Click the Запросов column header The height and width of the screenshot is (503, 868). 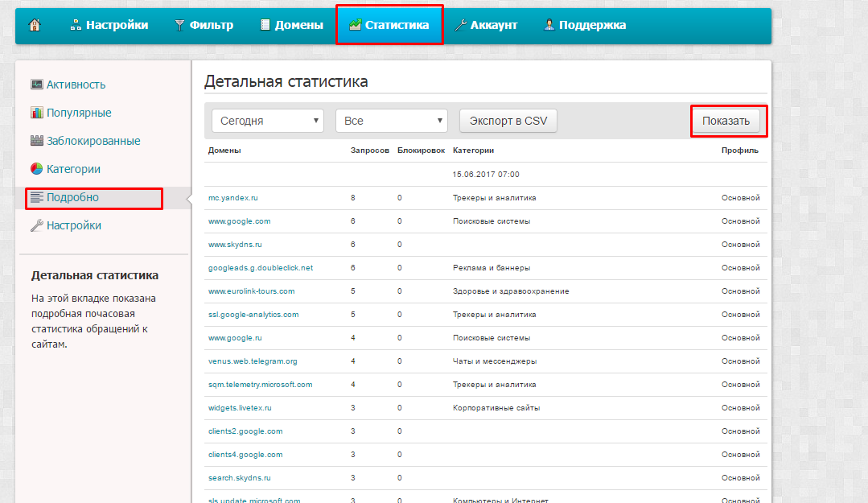point(370,150)
